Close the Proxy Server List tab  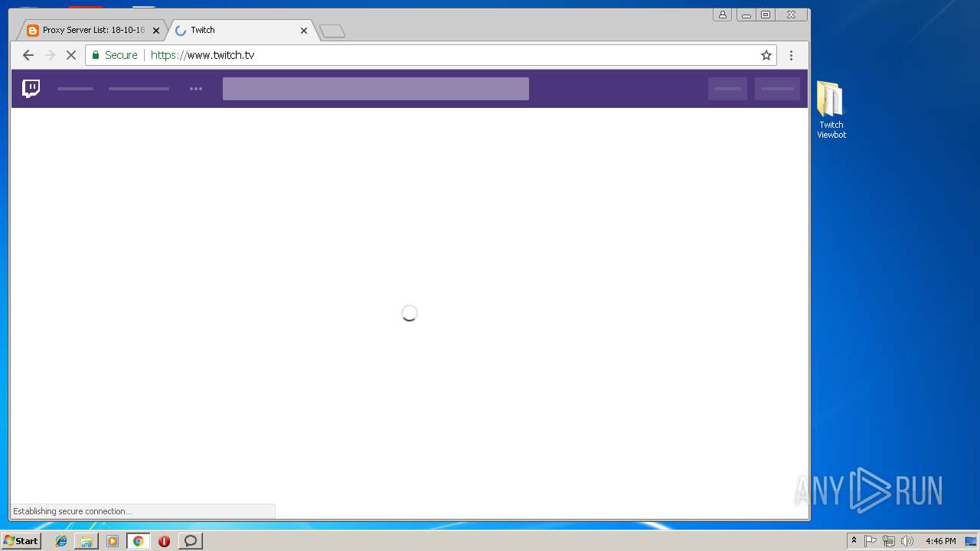156,31
